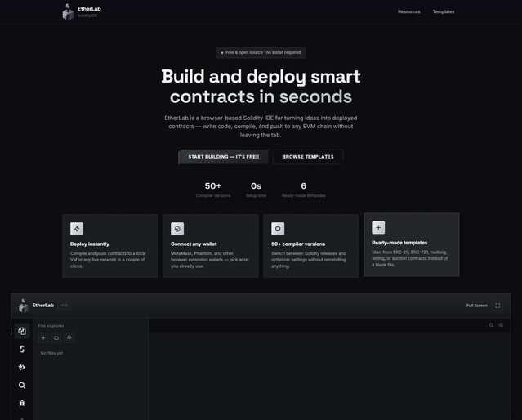Zoom in the editor font
The image size is (522, 420).
coord(501,325)
